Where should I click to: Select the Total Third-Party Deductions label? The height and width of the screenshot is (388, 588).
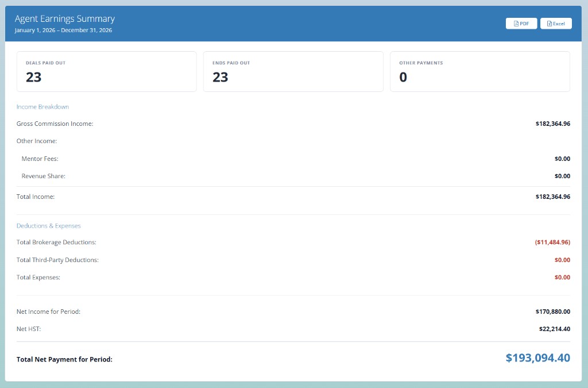[57, 260]
